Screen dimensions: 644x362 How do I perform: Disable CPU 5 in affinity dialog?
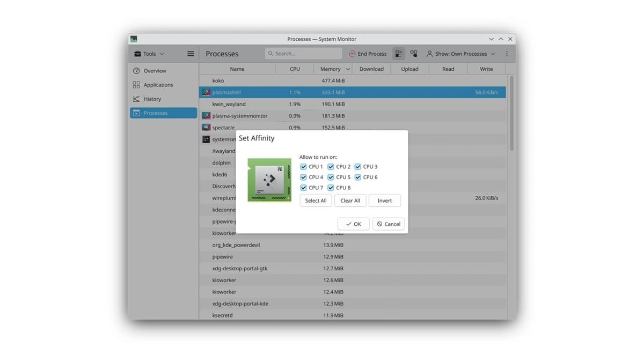pyautogui.click(x=339, y=177)
